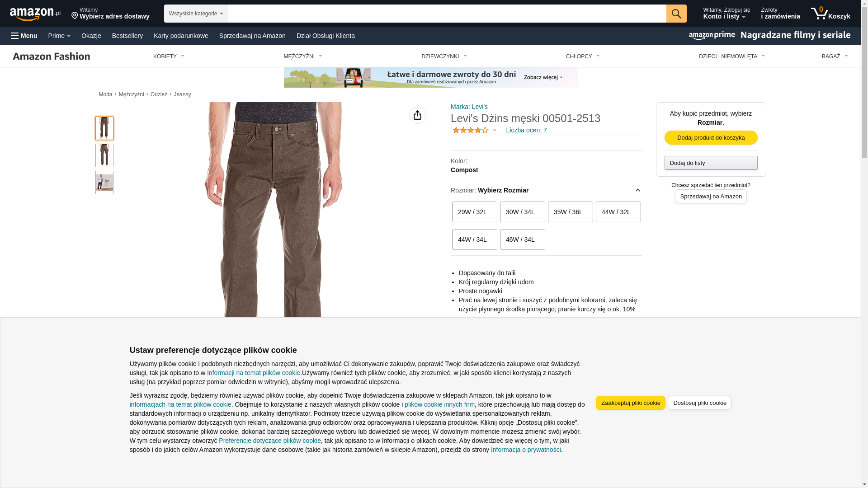Image resolution: width=868 pixels, height=488 pixels.
Task: Click the share icon on product image
Action: 418,115
